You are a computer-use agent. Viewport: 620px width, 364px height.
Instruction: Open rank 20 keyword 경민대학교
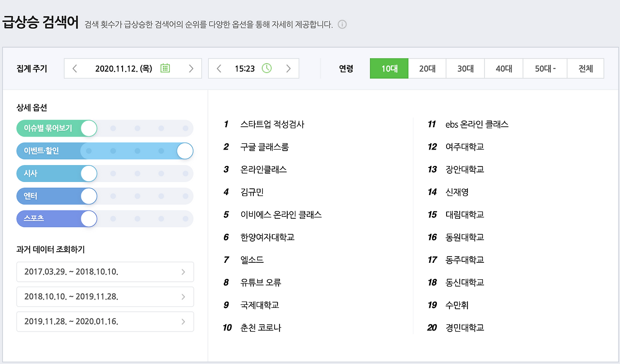465,328
